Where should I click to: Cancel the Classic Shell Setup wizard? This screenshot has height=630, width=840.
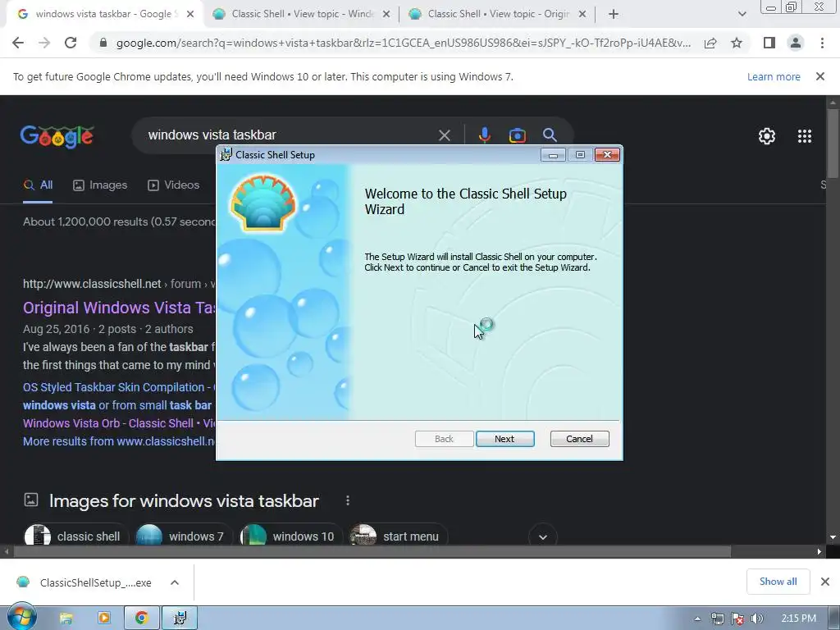[579, 439]
